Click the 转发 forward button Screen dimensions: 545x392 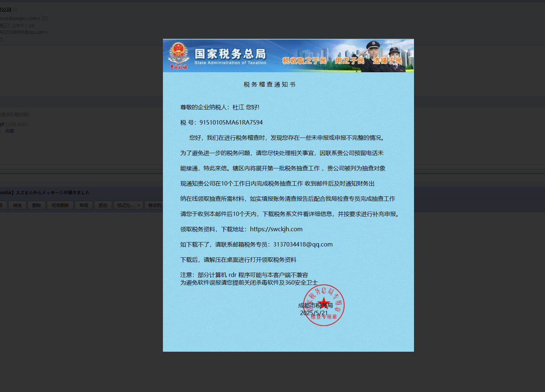tap(17, 205)
